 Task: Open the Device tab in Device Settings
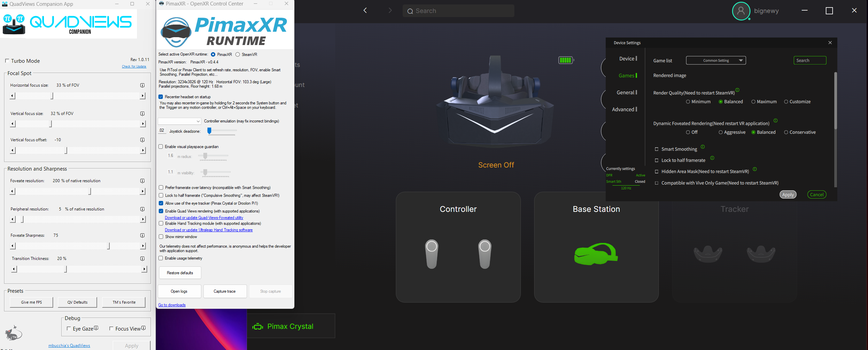point(628,59)
